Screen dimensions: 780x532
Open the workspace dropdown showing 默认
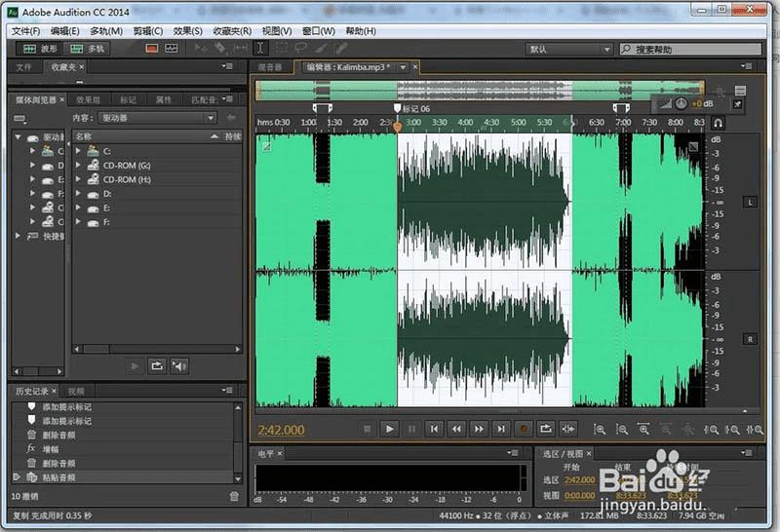tap(569, 49)
